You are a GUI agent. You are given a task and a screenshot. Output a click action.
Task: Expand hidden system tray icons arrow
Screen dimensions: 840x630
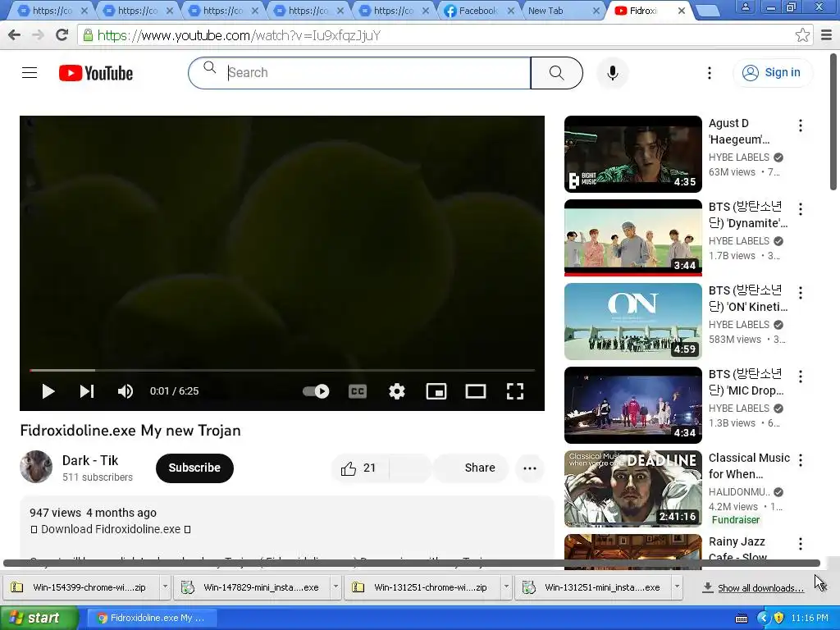tap(763, 618)
